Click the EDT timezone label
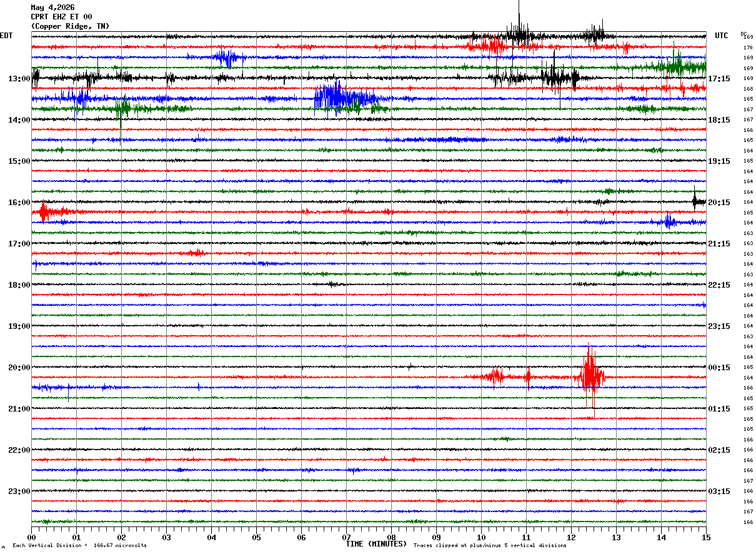Viewport: 756px width, 554px height. [6, 36]
